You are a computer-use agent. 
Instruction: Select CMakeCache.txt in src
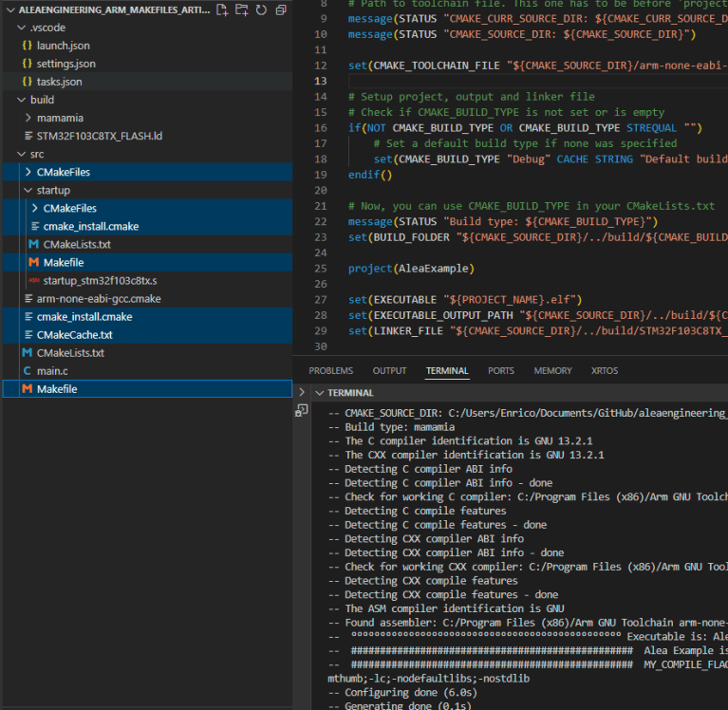147,335
